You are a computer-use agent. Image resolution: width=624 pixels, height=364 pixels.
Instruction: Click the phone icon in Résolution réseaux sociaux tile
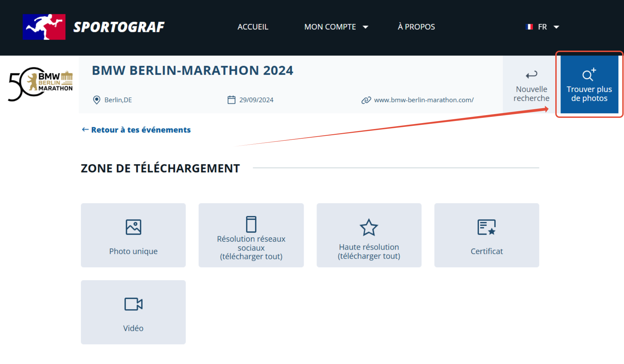(251, 224)
